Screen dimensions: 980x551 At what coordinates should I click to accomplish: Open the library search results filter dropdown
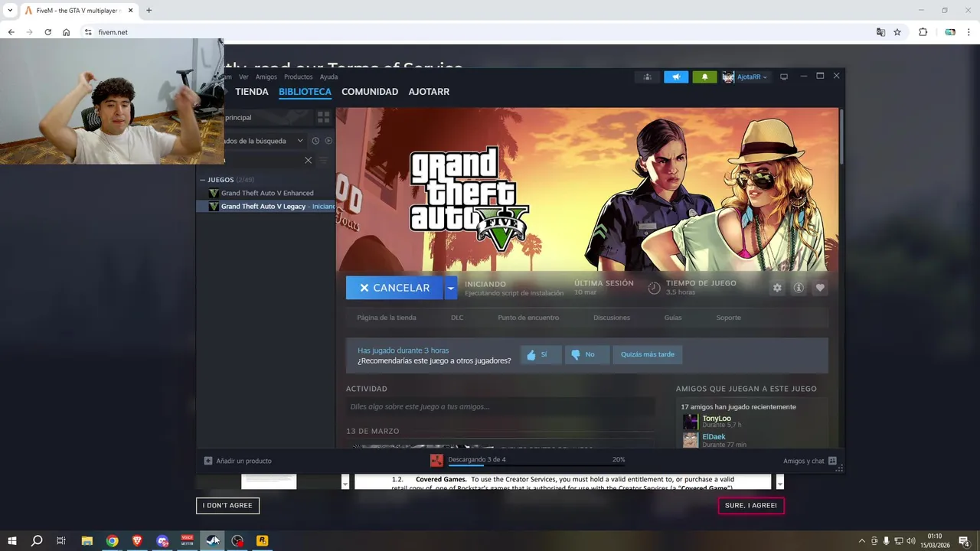(x=300, y=141)
